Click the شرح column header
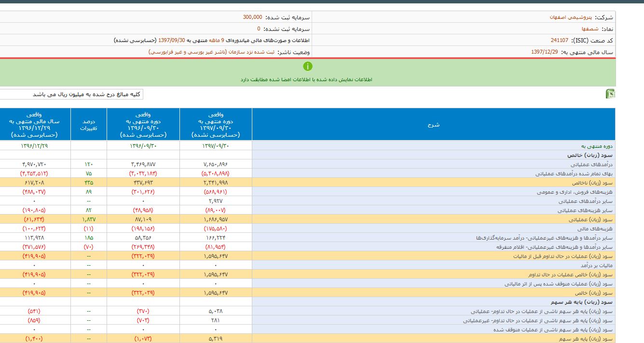This screenshot has height=343, width=644. (433, 125)
